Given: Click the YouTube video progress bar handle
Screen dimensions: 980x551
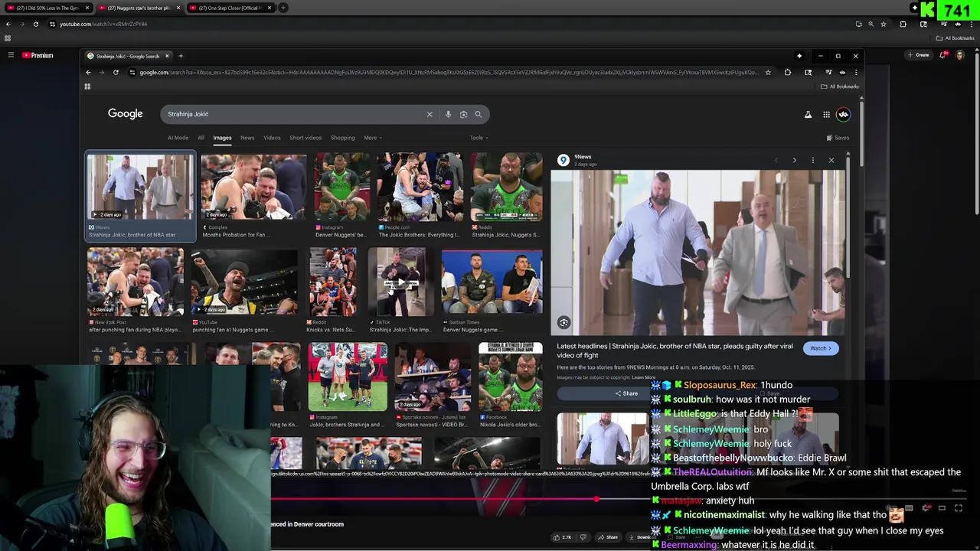Looking at the screenshot, I should 596,499.
